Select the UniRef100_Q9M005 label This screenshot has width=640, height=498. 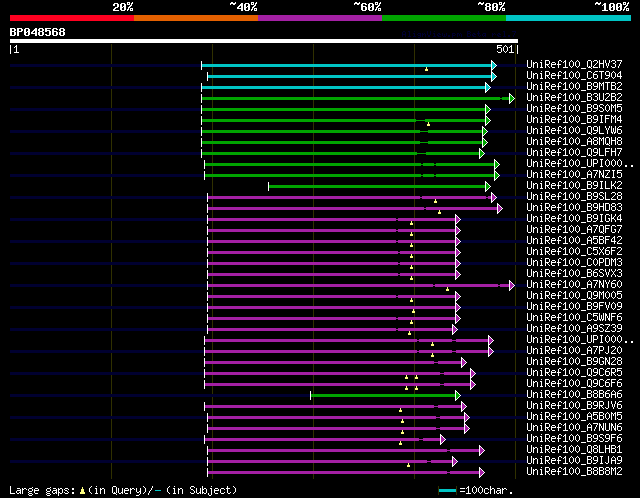(574, 296)
